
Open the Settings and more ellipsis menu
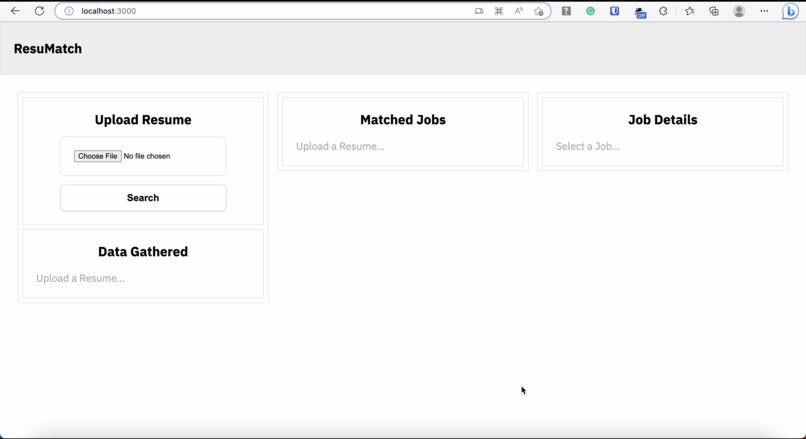[x=764, y=11]
